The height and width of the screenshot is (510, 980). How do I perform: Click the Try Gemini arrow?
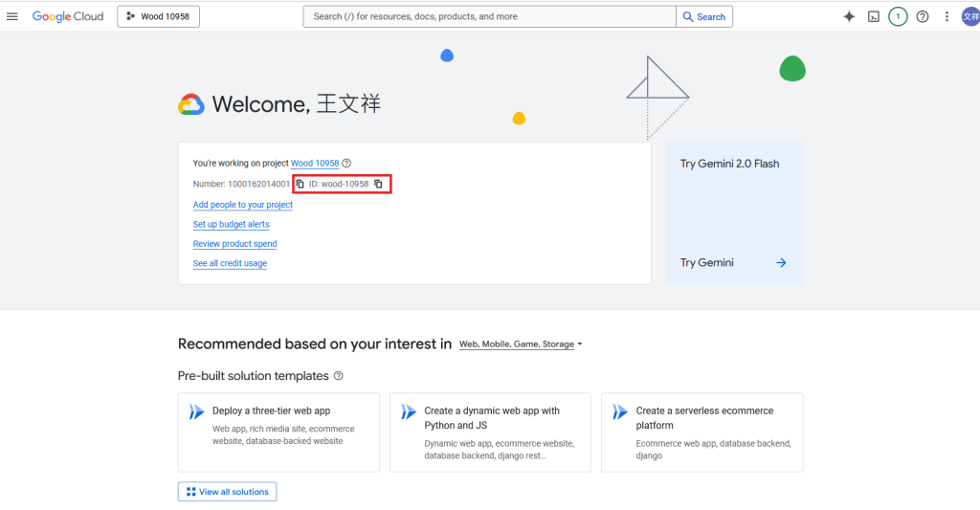pyautogui.click(x=781, y=262)
